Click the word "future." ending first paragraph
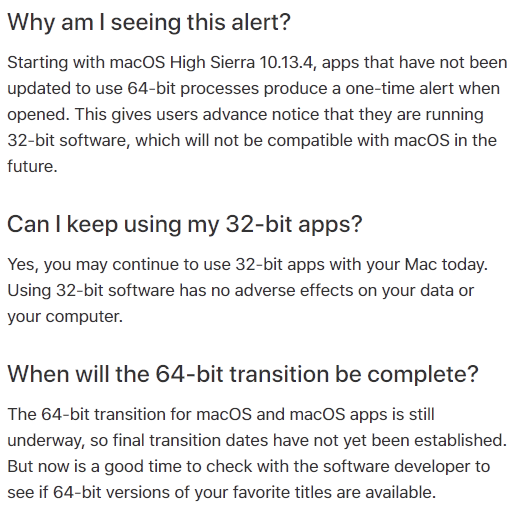518x515 pixels. click(32, 166)
